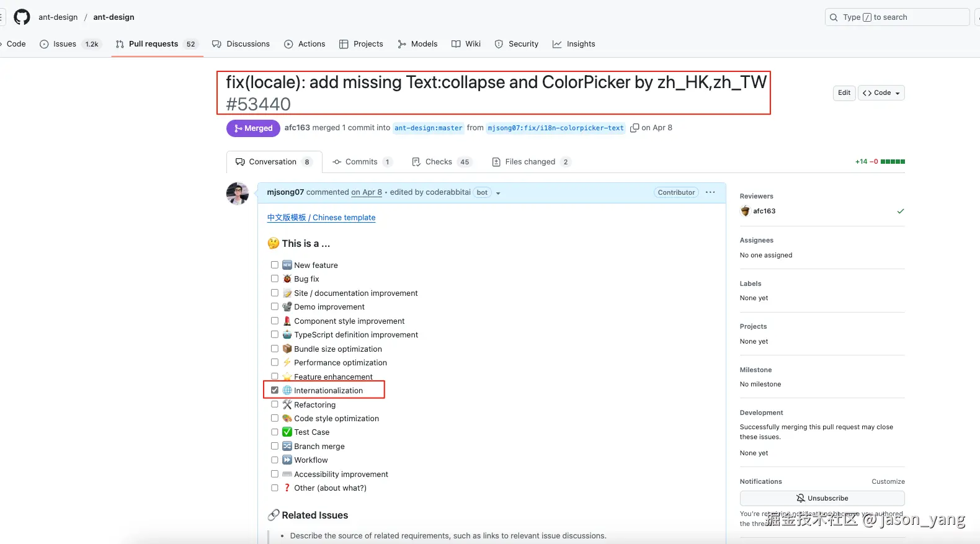Focus the Type / to search field
This screenshot has height=544, width=980.
(897, 17)
